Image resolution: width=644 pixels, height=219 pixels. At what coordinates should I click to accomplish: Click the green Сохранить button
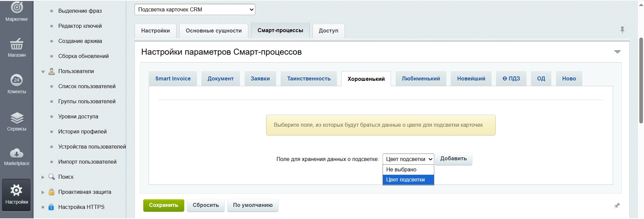163,205
